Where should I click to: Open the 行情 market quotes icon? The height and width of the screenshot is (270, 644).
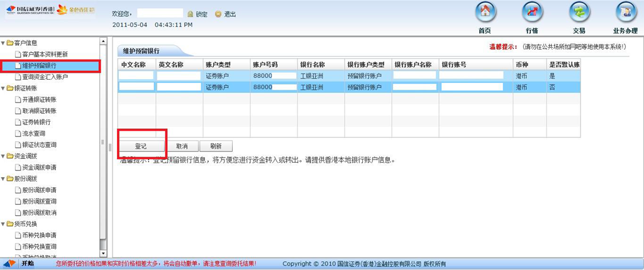pos(531,13)
